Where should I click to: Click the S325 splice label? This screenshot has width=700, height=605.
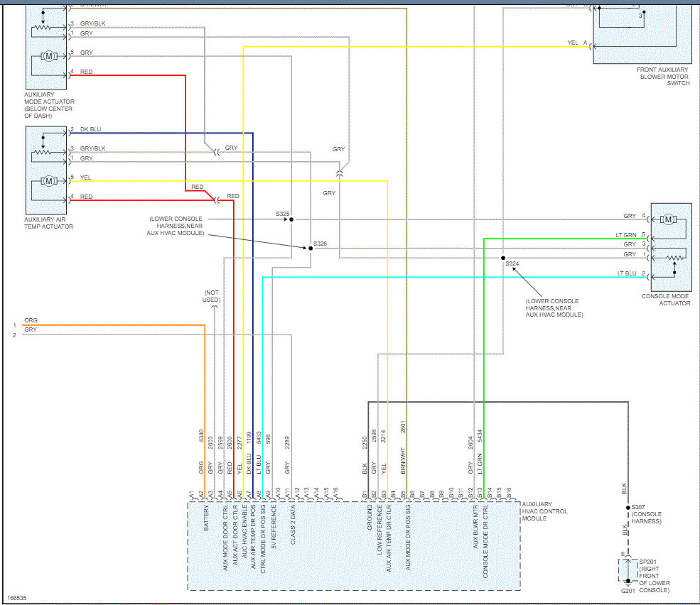(283, 214)
